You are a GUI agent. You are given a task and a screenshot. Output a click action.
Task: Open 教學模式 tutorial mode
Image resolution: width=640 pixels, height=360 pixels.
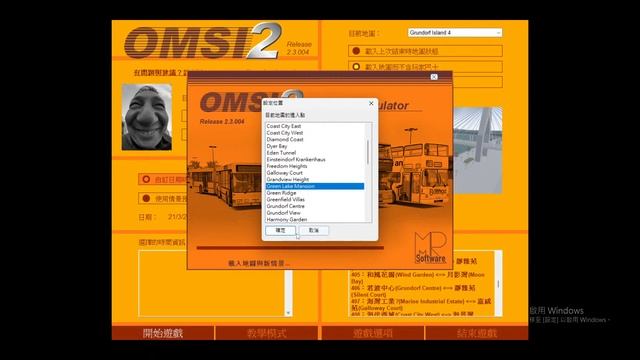click(267, 333)
